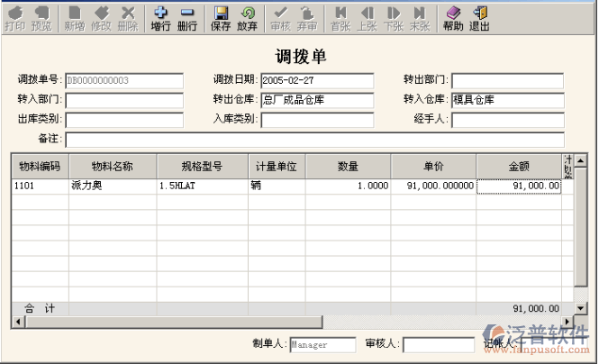Image resolution: width=599 pixels, height=364 pixels.
Task: Click the horizontal scrollbar left arrow
Action: tap(15, 322)
